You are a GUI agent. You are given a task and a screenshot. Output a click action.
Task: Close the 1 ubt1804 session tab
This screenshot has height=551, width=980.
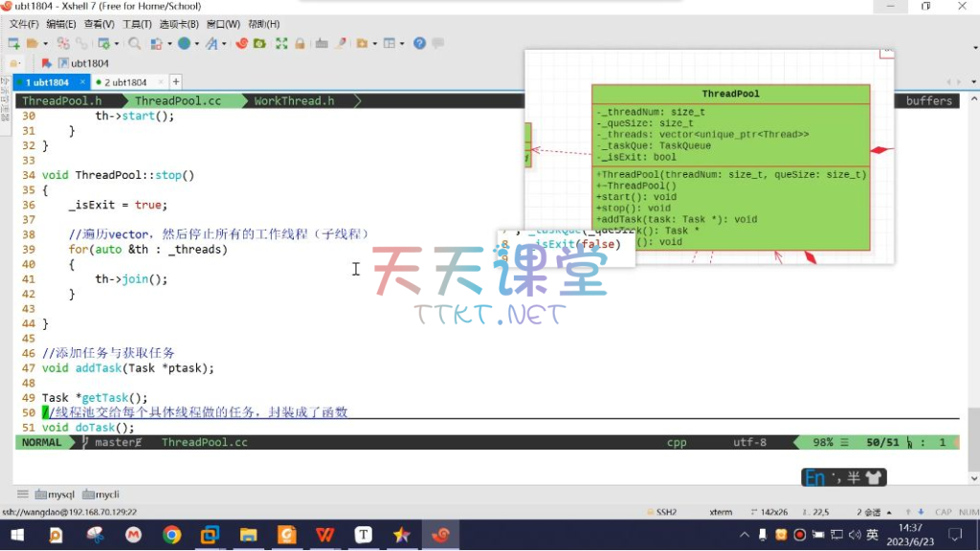click(x=80, y=82)
